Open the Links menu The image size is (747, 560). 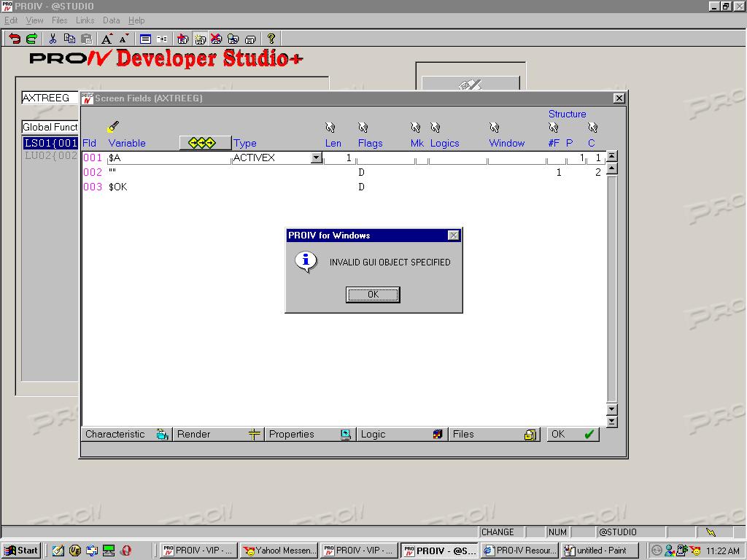pyautogui.click(x=85, y=20)
